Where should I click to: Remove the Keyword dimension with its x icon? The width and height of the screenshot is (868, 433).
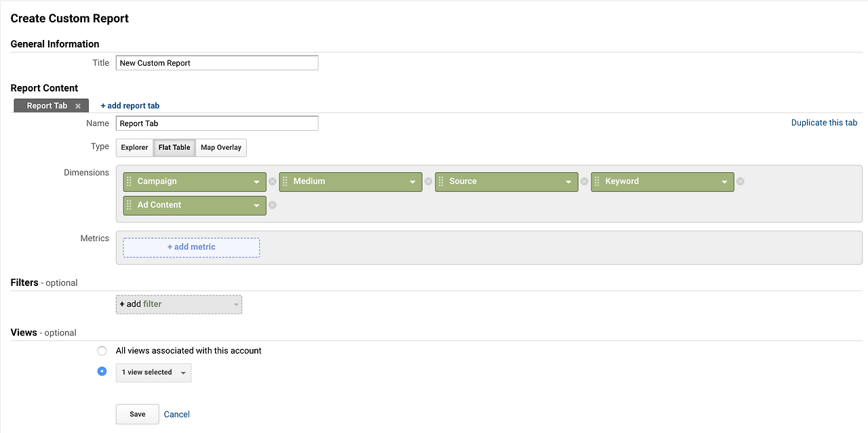coord(740,182)
